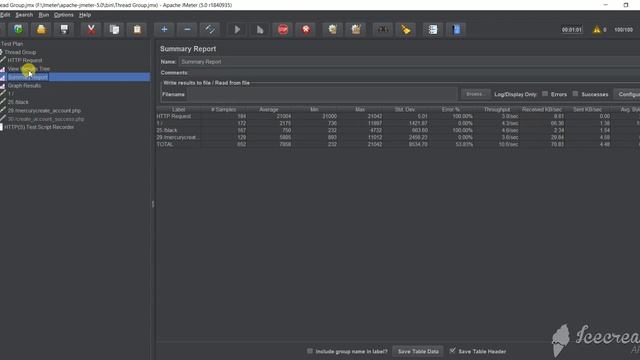
Task: Click the Min column header
Action: coord(314,109)
